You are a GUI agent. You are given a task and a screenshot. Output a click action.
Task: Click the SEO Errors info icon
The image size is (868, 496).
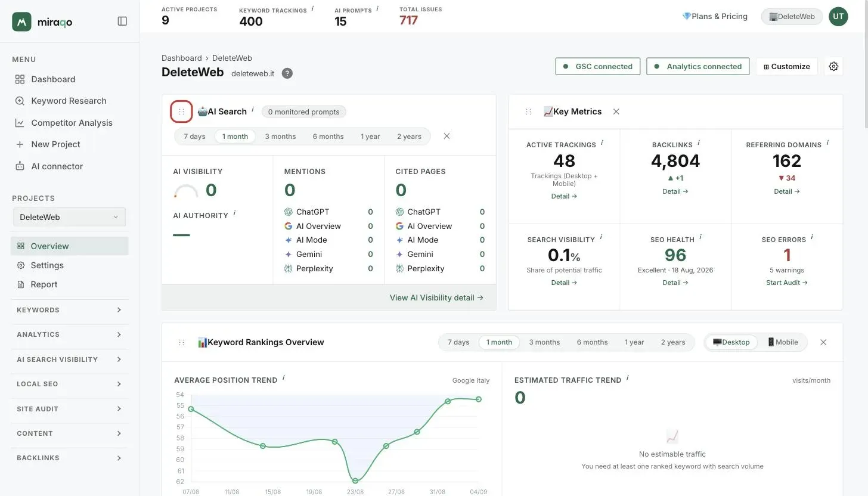812,237
